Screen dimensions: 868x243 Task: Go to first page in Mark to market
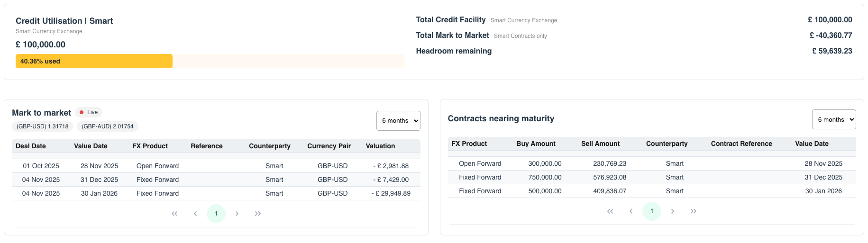click(174, 214)
